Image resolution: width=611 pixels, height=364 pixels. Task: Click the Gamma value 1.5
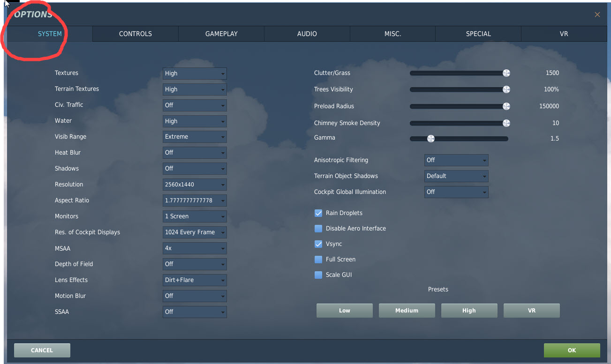[555, 139]
